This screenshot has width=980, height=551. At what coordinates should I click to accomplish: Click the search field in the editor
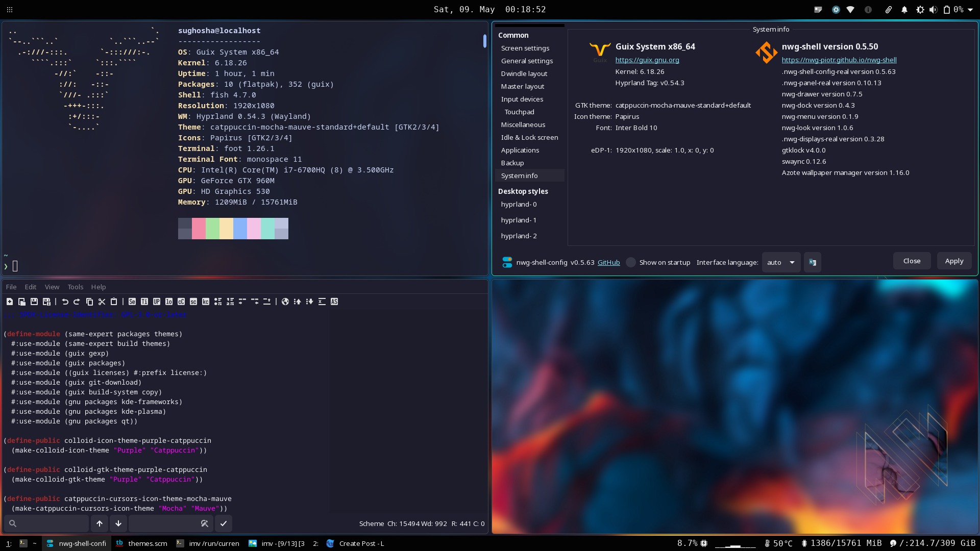(x=46, y=523)
